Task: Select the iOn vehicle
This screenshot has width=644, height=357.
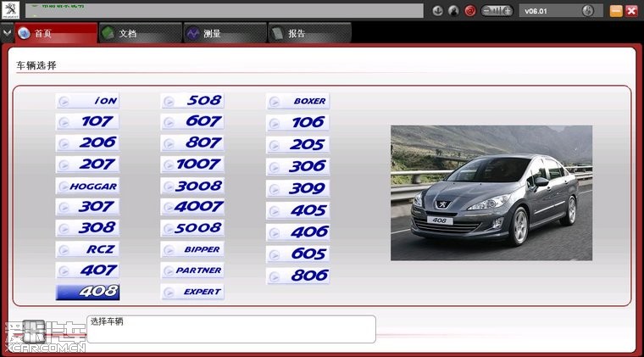Action: pyautogui.click(x=87, y=101)
